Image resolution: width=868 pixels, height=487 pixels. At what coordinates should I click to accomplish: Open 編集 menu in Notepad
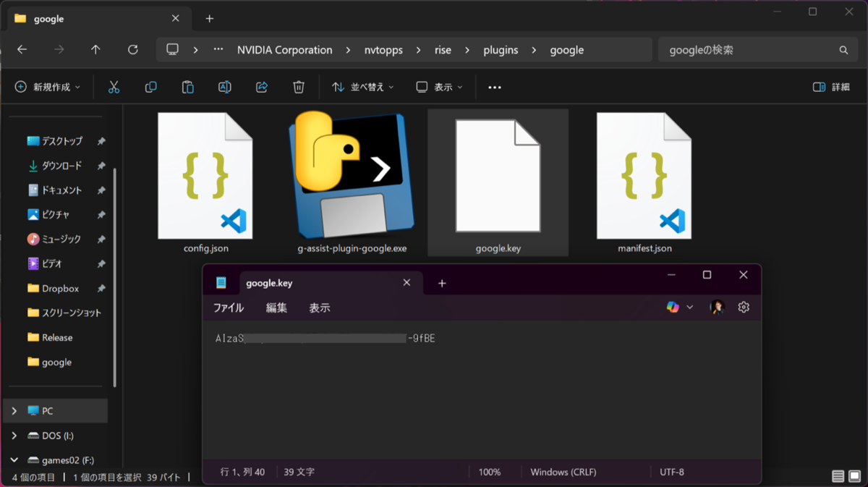[x=276, y=308]
